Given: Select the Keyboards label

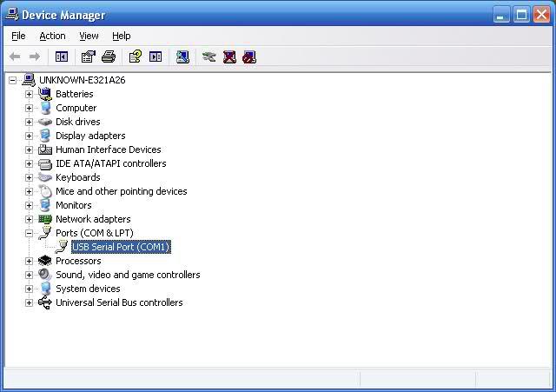Looking at the screenshot, I should pos(78,177).
